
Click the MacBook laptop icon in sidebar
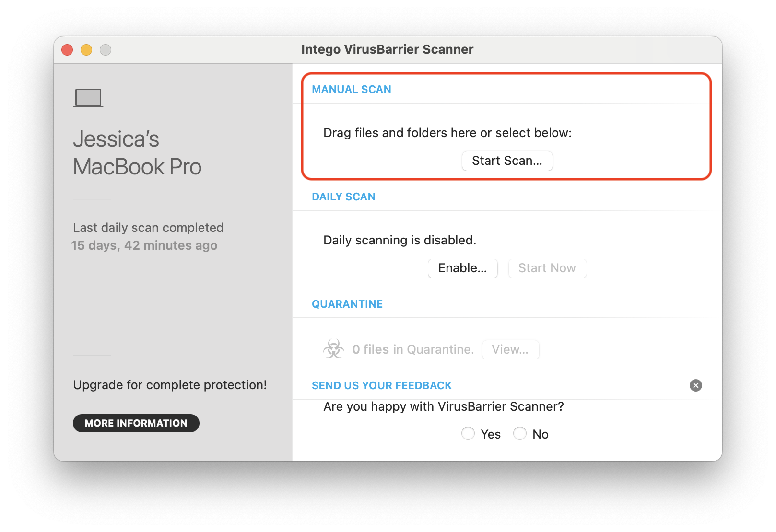(x=88, y=98)
